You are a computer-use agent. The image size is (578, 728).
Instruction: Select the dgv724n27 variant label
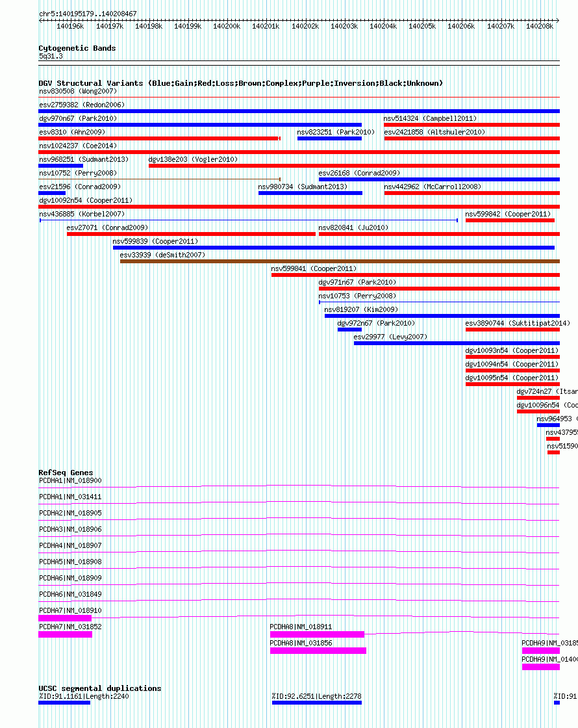pos(547,391)
